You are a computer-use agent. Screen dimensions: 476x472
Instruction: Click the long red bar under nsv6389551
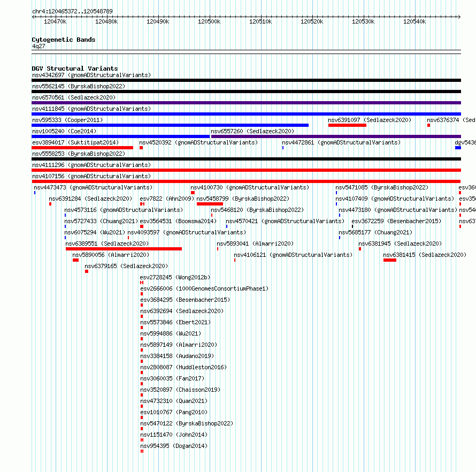(x=124, y=249)
